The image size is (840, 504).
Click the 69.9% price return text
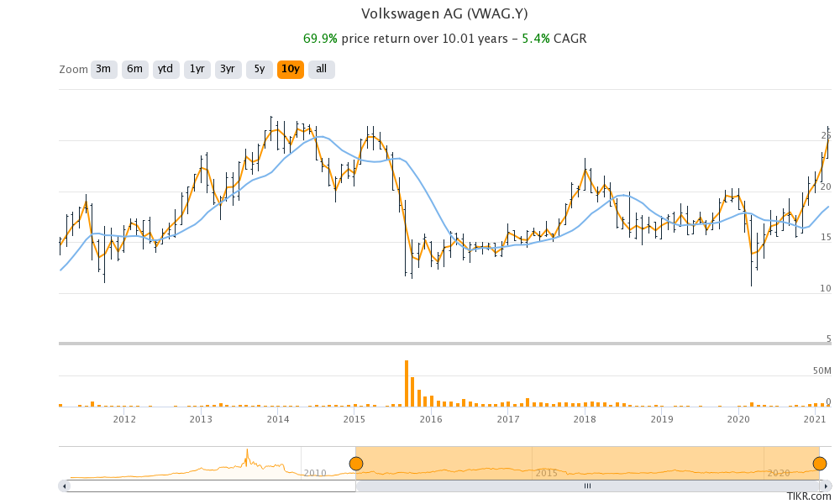[x=320, y=38]
